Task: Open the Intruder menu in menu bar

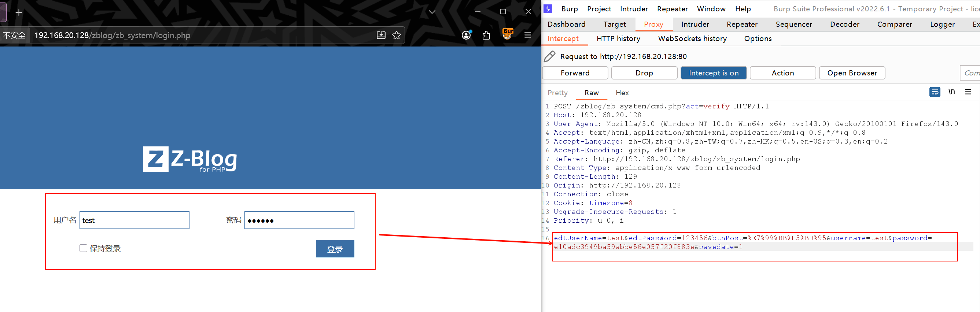Action: [x=634, y=9]
